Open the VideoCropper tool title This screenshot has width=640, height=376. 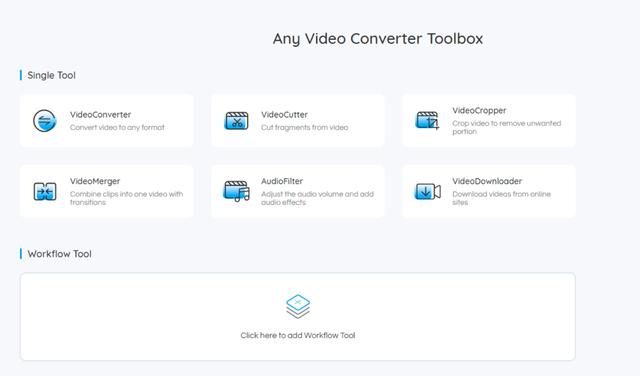479,111
